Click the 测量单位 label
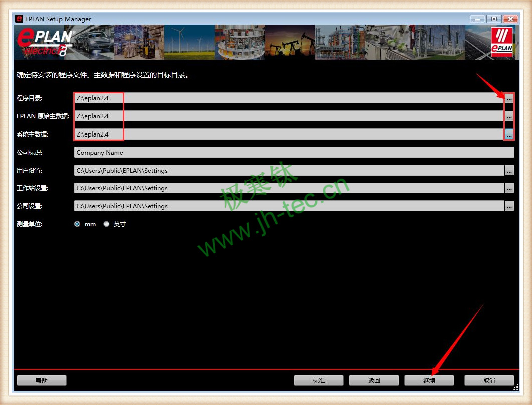Image resolution: width=532 pixels, height=405 pixels. click(x=29, y=224)
